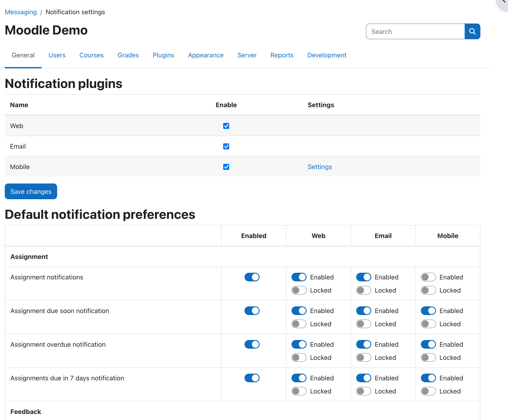
Task: Click 'Notification settings' breadcrumb text
Action: 75,12
